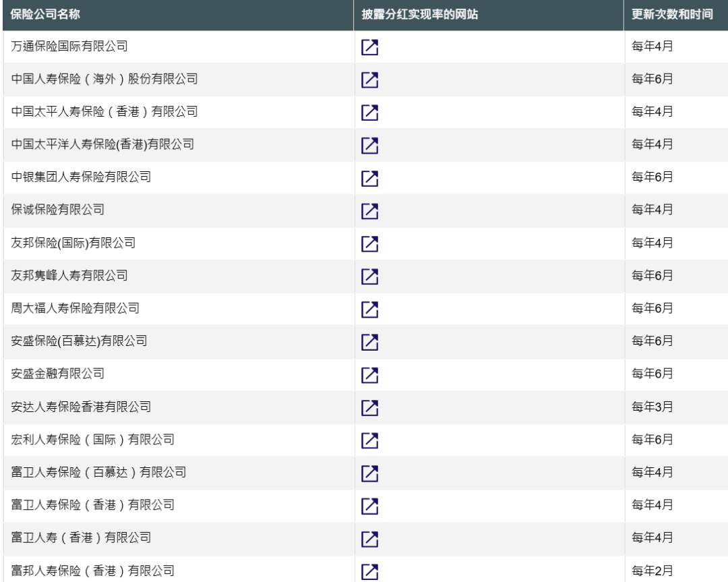Open 友邦保险(国际)有限公司 external link icon

(x=369, y=243)
